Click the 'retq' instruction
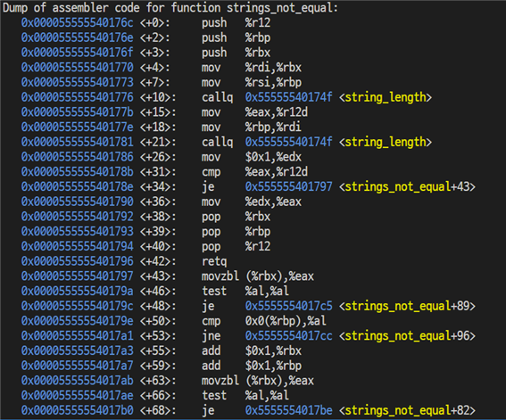This screenshot has width=506, height=420. 214,261
